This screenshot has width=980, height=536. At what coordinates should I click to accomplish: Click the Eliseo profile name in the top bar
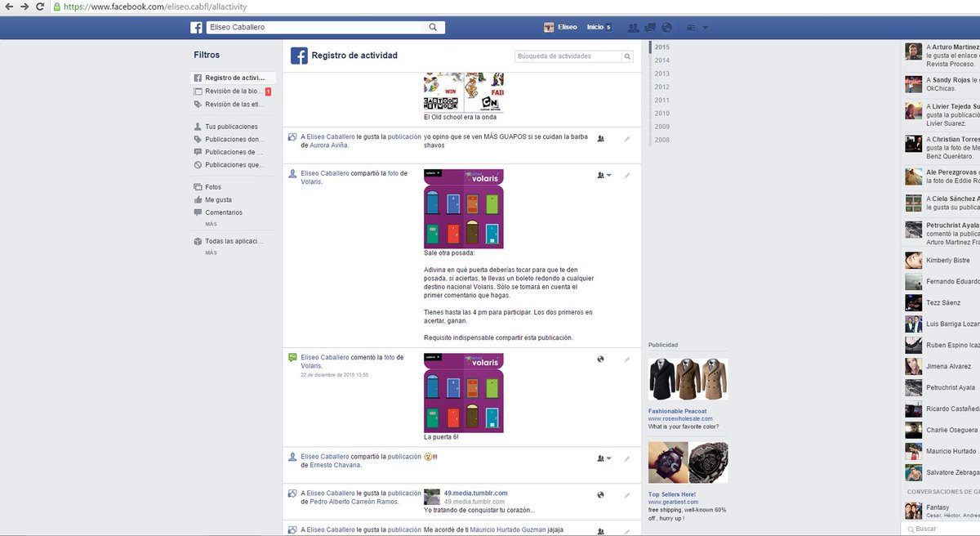click(568, 27)
